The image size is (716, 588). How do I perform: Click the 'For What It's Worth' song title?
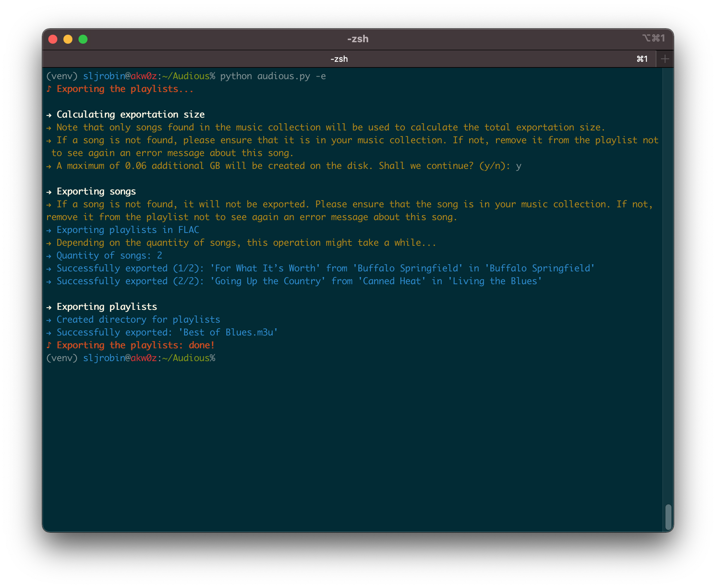(x=265, y=268)
